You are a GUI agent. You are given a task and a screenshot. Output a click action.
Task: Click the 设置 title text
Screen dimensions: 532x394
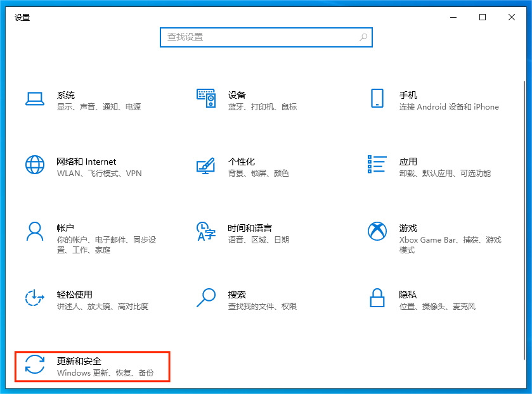click(x=21, y=17)
